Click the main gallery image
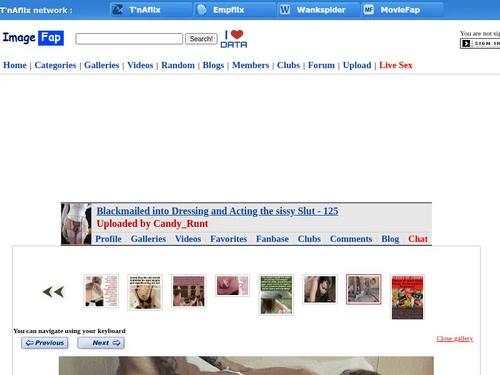The image size is (500, 375). (x=246, y=366)
